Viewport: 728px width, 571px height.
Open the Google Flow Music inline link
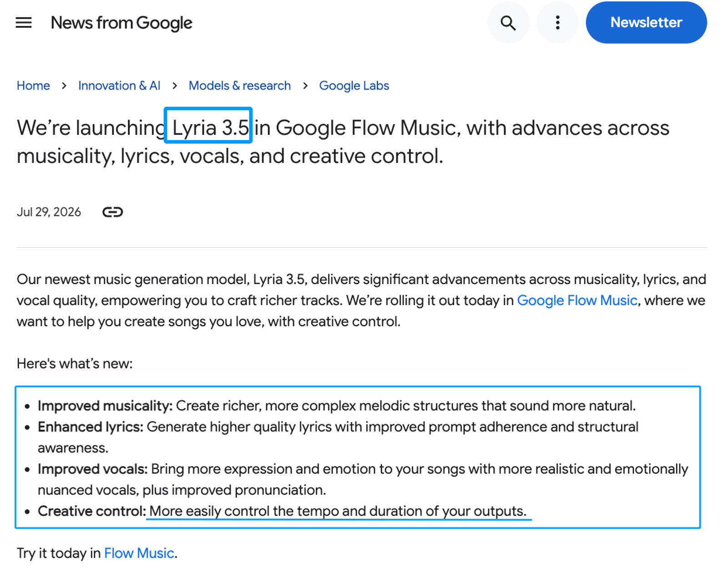(577, 301)
